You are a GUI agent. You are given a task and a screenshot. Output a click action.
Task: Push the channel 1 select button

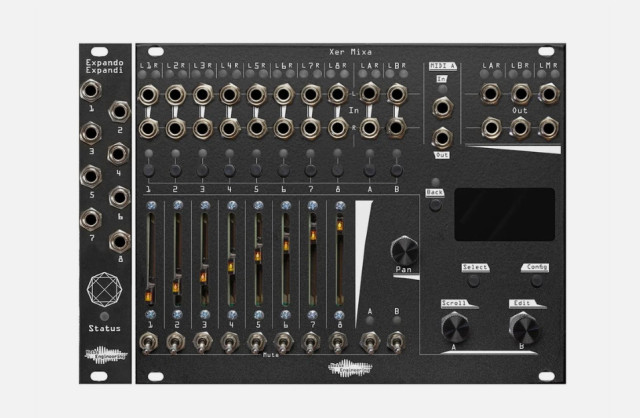point(149,170)
